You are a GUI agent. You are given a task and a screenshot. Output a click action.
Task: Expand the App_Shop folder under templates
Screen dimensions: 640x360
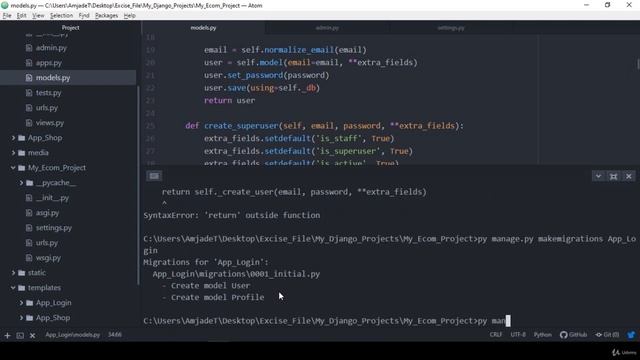(x=21, y=318)
